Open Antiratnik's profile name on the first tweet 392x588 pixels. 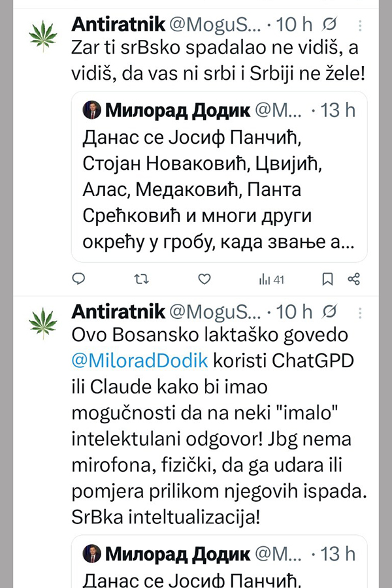tap(118, 25)
